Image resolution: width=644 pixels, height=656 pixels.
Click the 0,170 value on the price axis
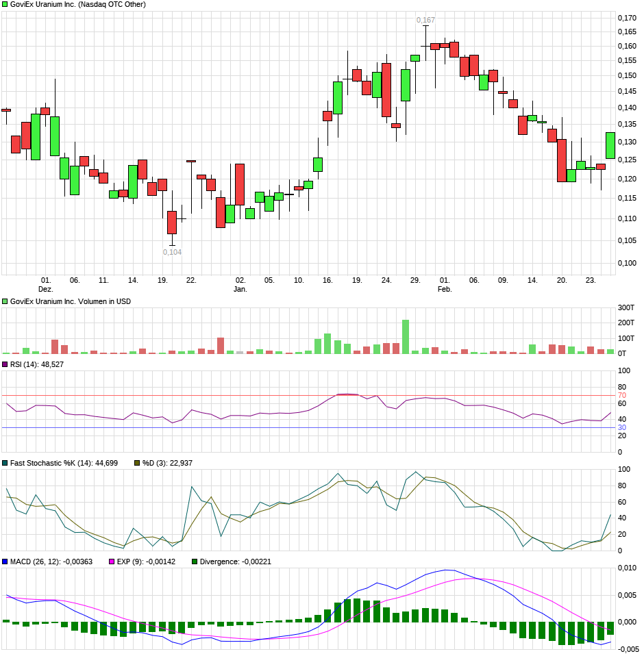coord(626,19)
